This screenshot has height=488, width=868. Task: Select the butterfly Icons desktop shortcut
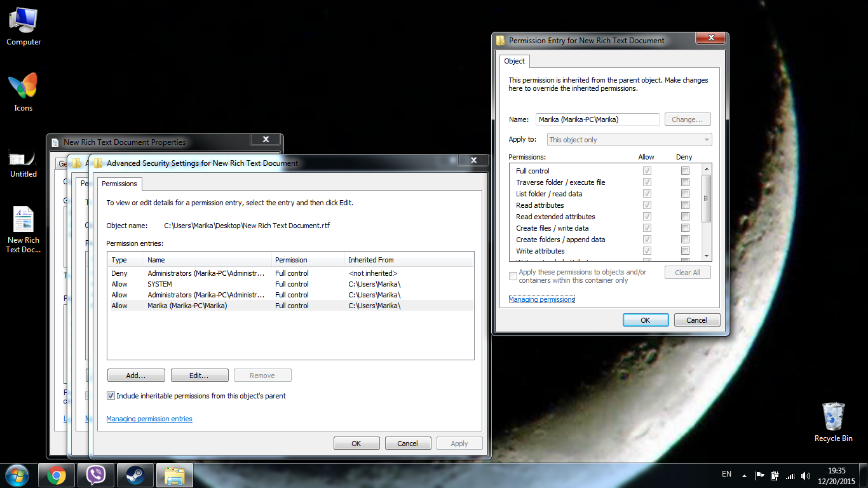tap(24, 92)
